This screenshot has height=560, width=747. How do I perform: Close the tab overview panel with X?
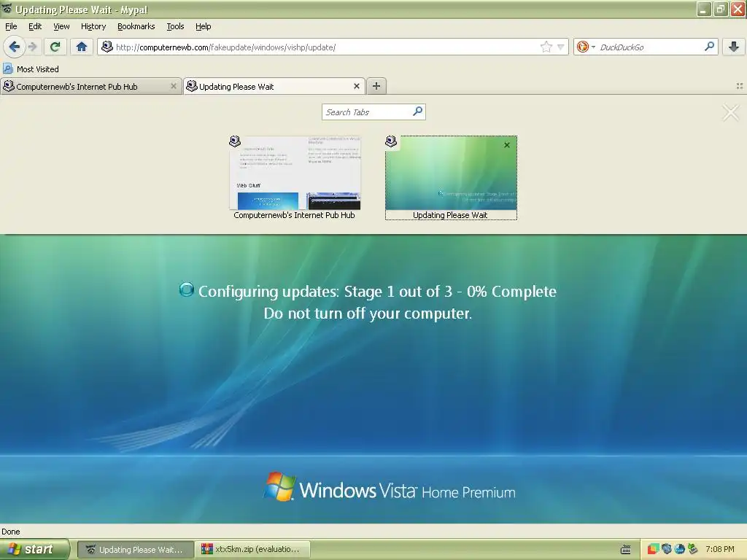(730, 113)
